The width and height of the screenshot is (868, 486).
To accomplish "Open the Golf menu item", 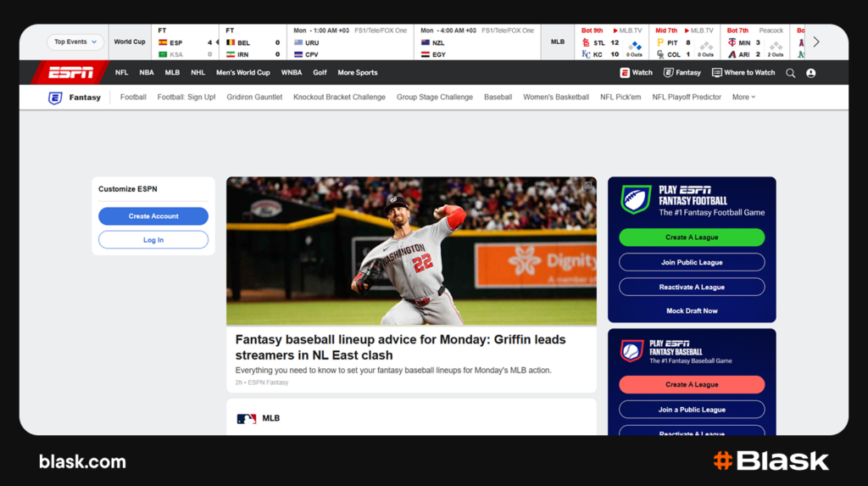I will pos(320,73).
